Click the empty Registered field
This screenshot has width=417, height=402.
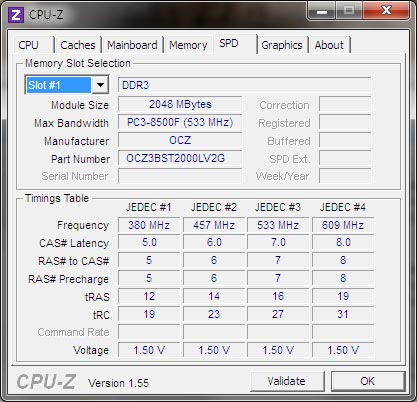pyautogui.click(x=345, y=122)
